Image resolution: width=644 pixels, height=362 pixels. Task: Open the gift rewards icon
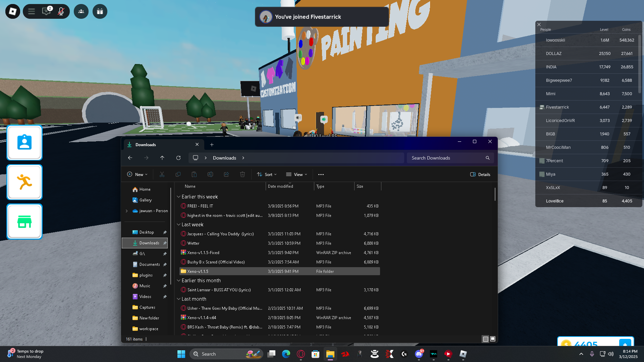(x=100, y=11)
